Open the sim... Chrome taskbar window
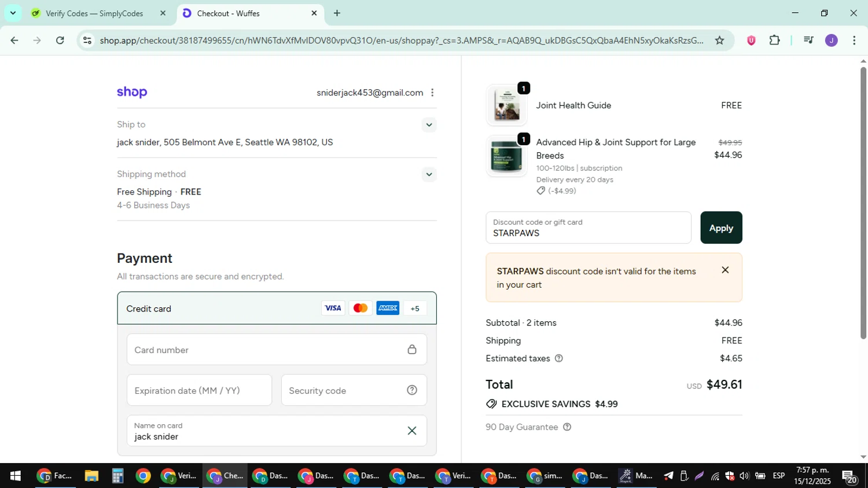The width and height of the screenshot is (868, 488). (545, 476)
